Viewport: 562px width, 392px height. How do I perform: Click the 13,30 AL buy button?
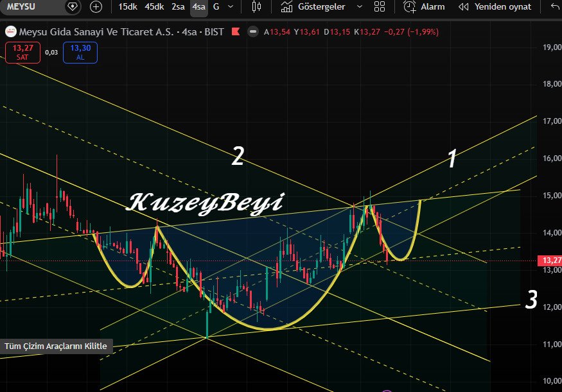click(x=80, y=52)
